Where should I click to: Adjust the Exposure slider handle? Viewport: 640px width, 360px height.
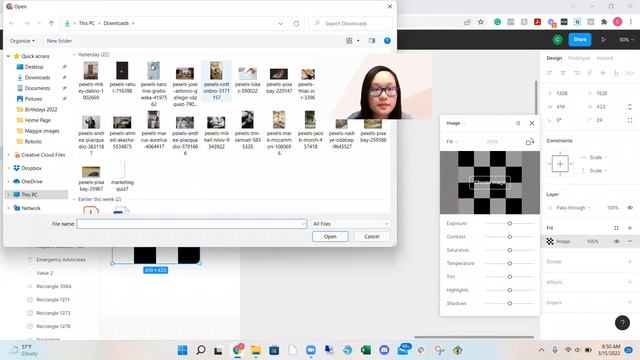point(510,224)
